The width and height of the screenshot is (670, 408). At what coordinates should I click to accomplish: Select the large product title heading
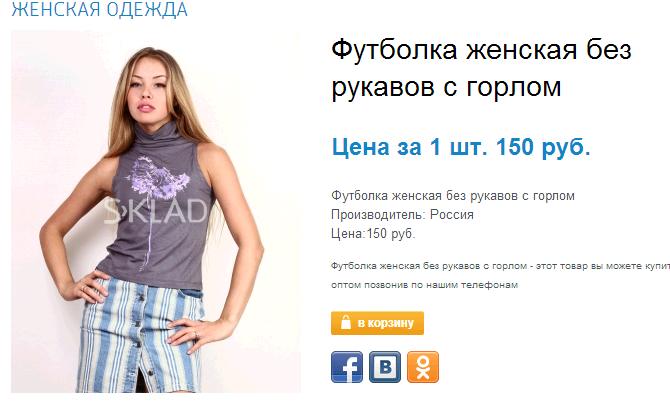pos(482,68)
